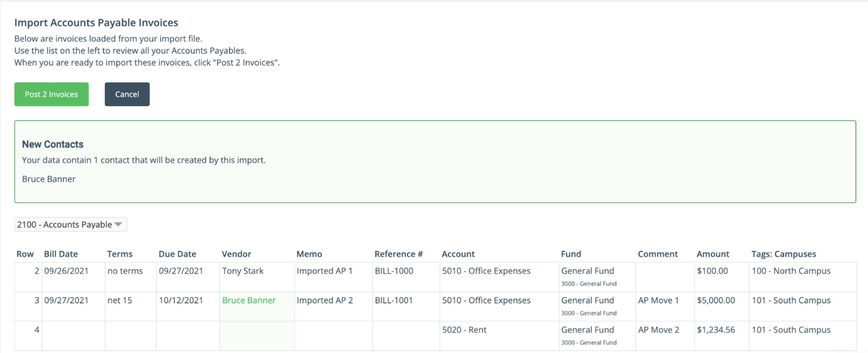Click 5010 - Office Expenses in row 3

point(486,300)
